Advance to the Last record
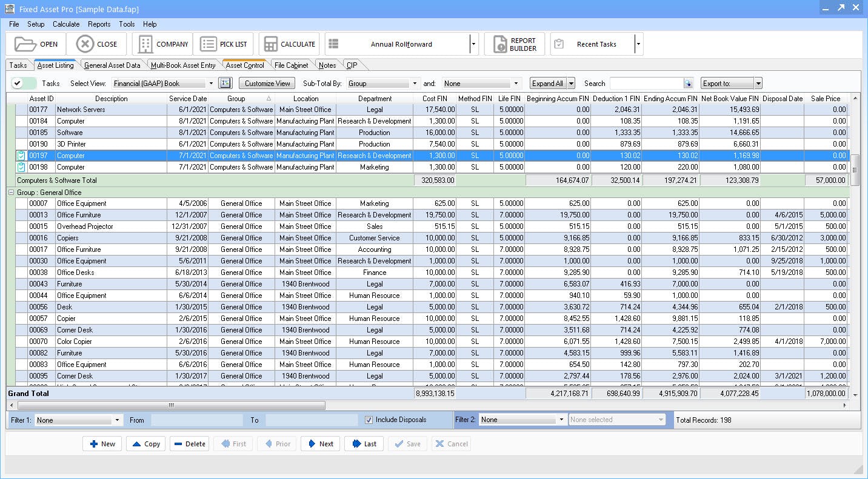This screenshot has height=479, width=868. tap(363, 443)
